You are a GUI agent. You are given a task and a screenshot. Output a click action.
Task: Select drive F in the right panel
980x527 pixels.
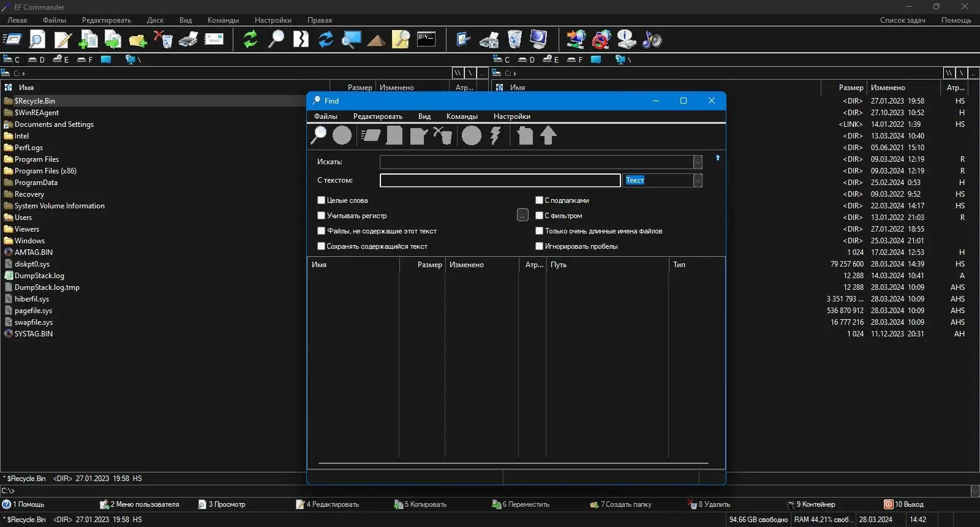pos(575,59)
